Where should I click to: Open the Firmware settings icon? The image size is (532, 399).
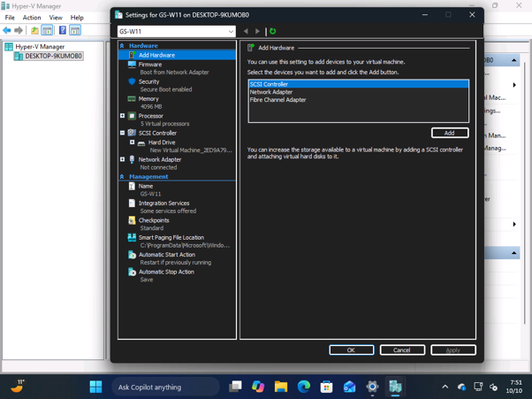click(x=132, y=65)
